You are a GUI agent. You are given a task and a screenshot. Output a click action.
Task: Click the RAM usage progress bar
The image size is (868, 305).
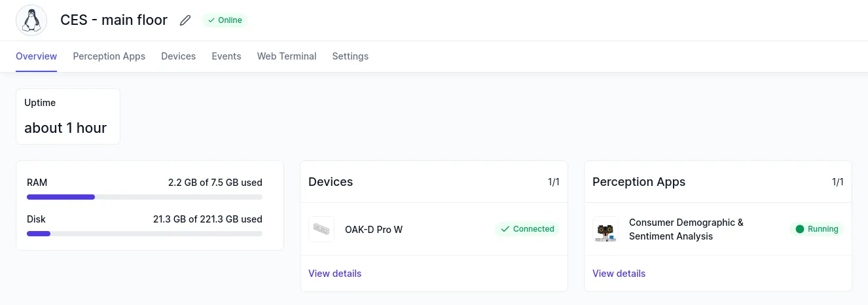click(x=144, y=197)
